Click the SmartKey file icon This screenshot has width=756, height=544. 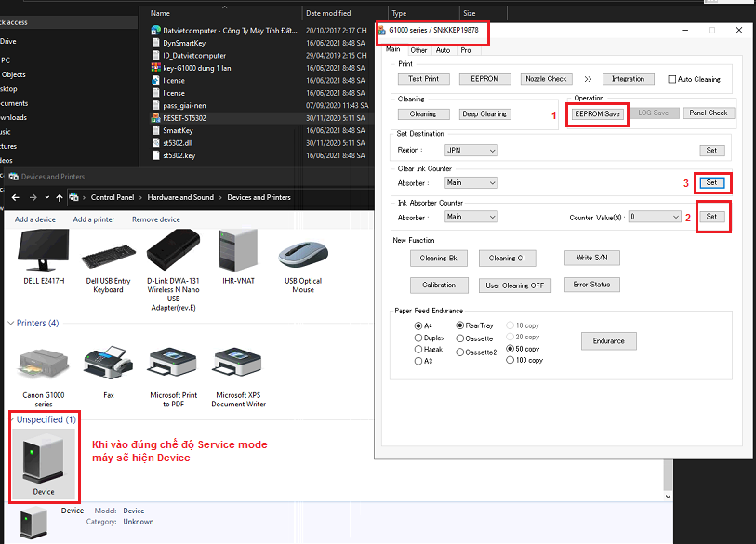155,130
